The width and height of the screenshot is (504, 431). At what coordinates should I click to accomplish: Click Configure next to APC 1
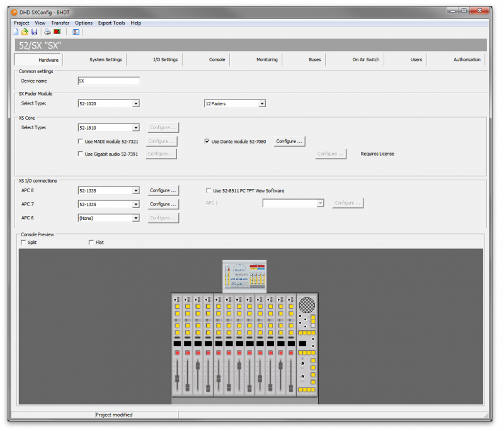[348, 203]
